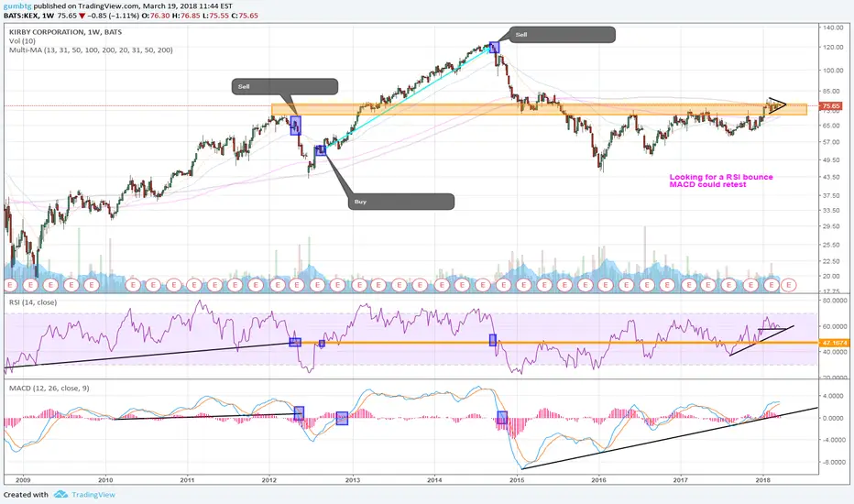Click the blue box at the 2014 Sell peak
Image resolution: width=854 pixels, height=504 pixels.
pyautogui.click(x=495, y=47)
